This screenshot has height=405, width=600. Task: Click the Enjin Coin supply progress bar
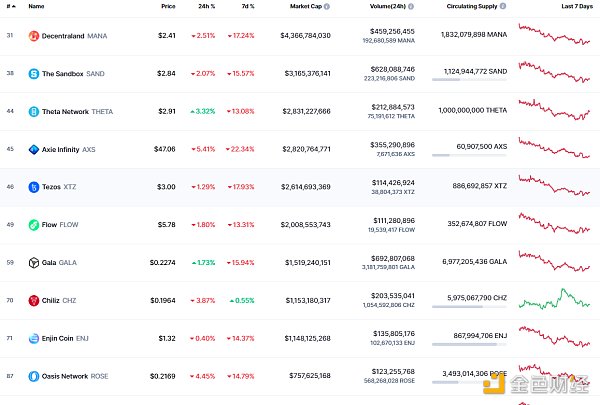(470, 345)
